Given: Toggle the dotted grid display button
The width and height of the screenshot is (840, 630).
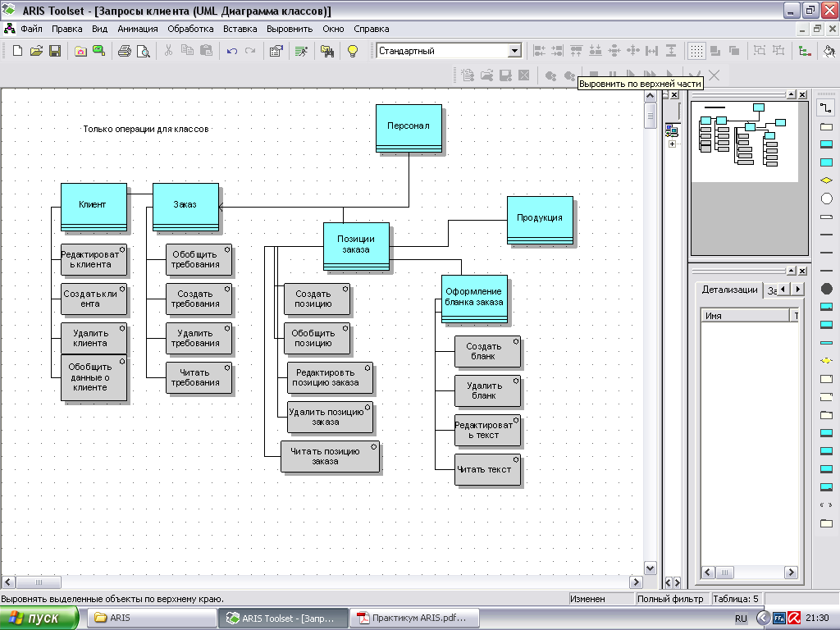Looking at the screenshot, I should [696, 51].
